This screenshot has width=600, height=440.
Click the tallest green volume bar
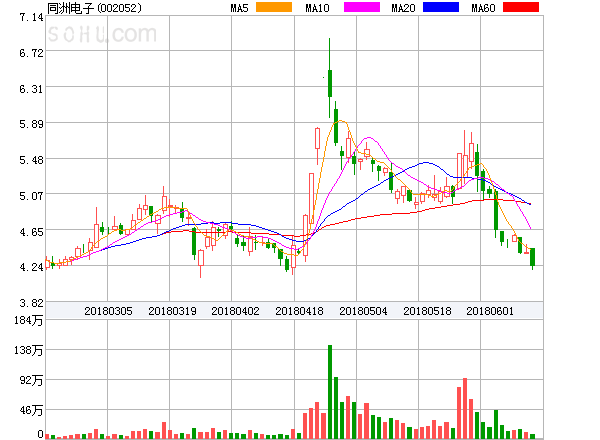pos(330,392)
